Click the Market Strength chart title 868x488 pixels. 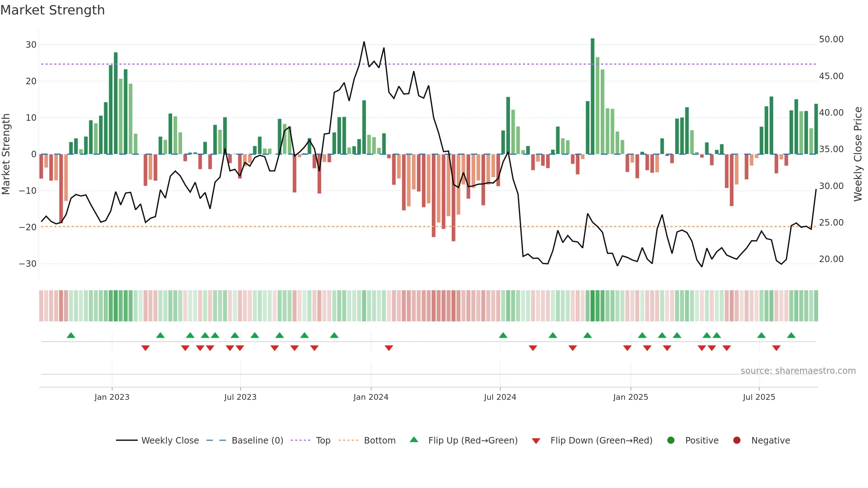point(52,10)
